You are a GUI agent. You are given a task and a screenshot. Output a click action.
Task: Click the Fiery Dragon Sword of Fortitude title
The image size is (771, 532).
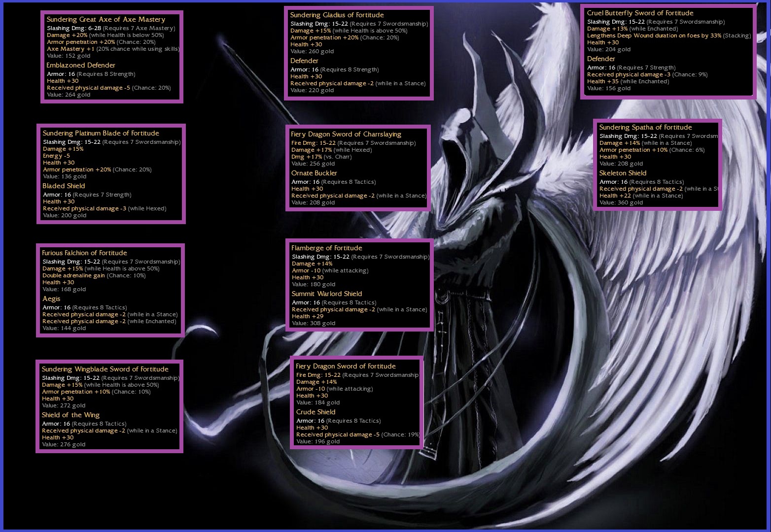(x=346, y=366)
